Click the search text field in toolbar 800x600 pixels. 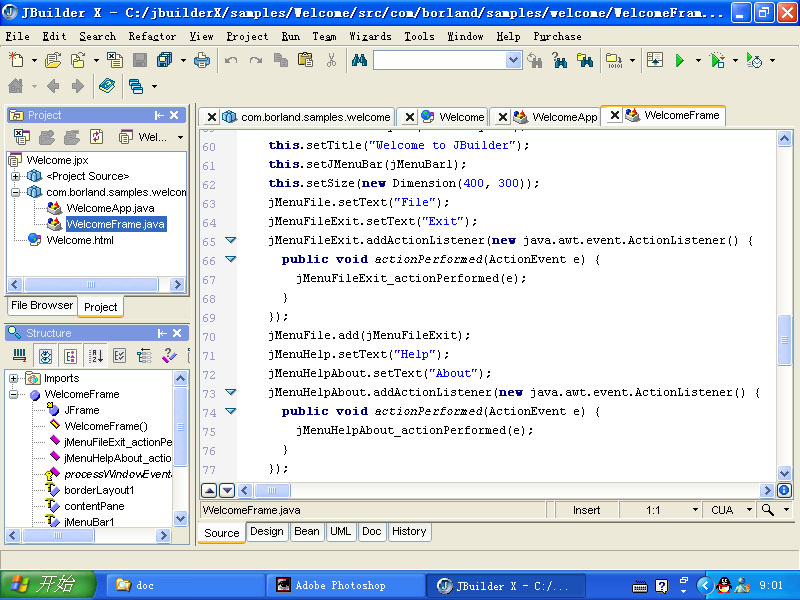[440, 61]
